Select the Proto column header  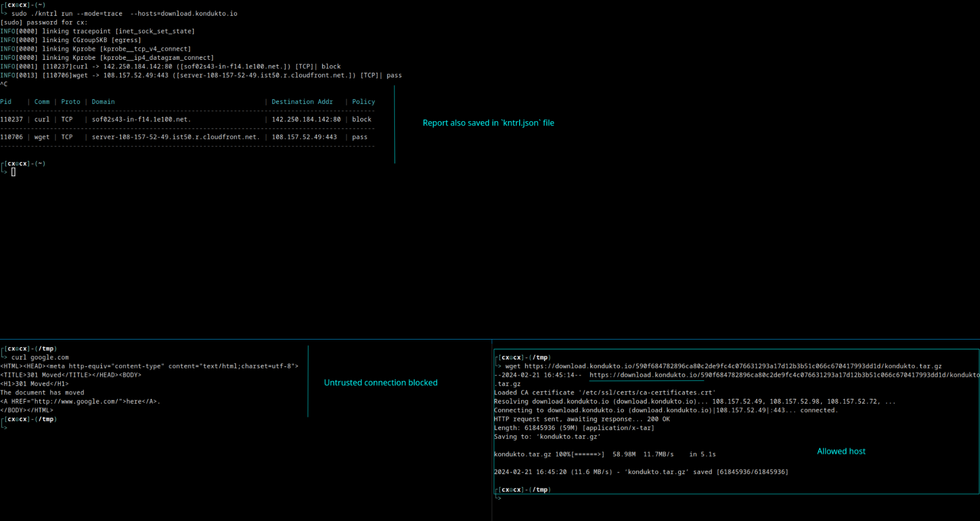tap(71, 102)
